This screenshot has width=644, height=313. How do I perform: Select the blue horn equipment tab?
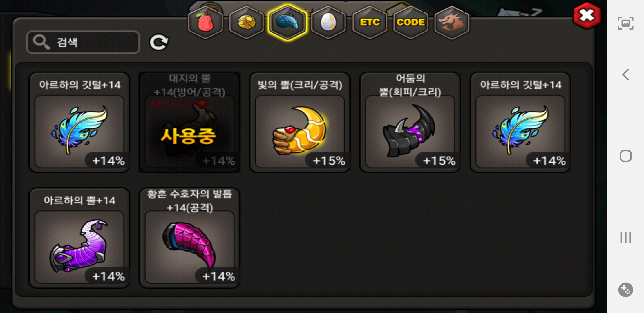click(x=287, y=22)
